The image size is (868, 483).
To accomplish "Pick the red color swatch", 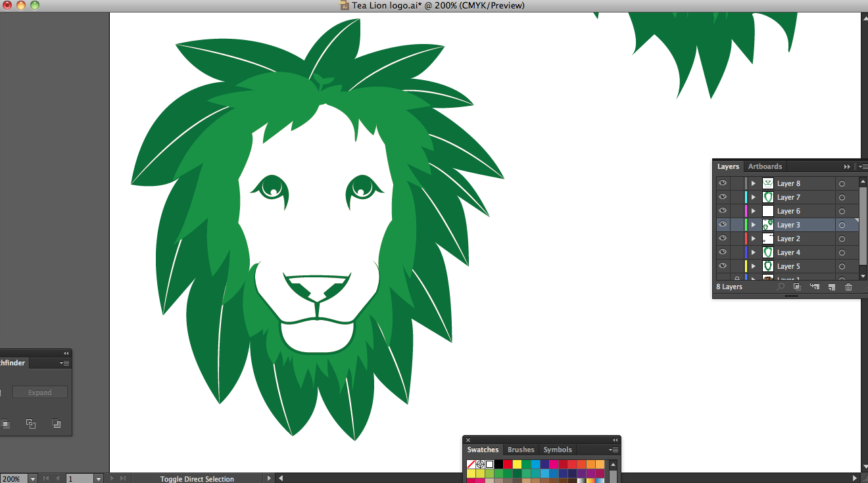I will (508, 465).
